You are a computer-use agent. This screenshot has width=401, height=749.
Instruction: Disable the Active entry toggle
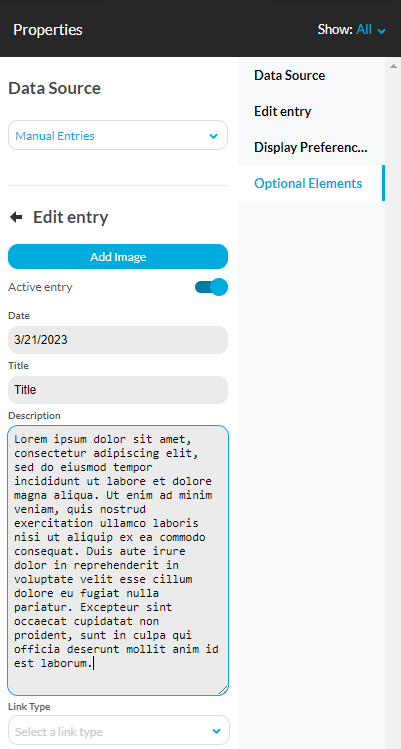(211, 287)
